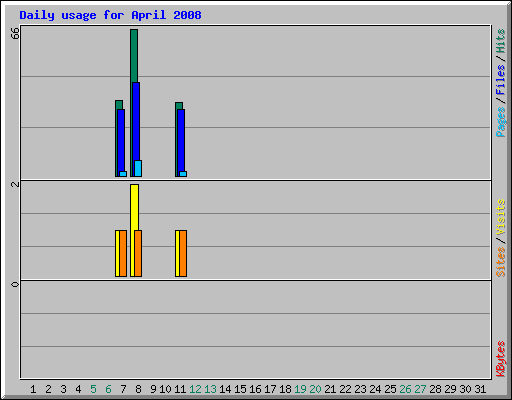The image size is (512, 400).
Task: Select the 'Hits' legend label
Action: pos(500,41)
